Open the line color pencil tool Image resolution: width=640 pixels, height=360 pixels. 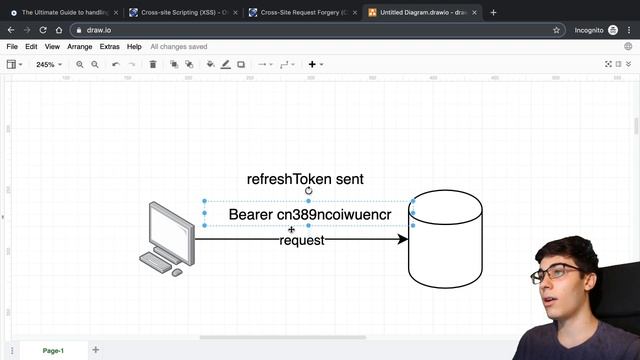(x=226, y=64)
